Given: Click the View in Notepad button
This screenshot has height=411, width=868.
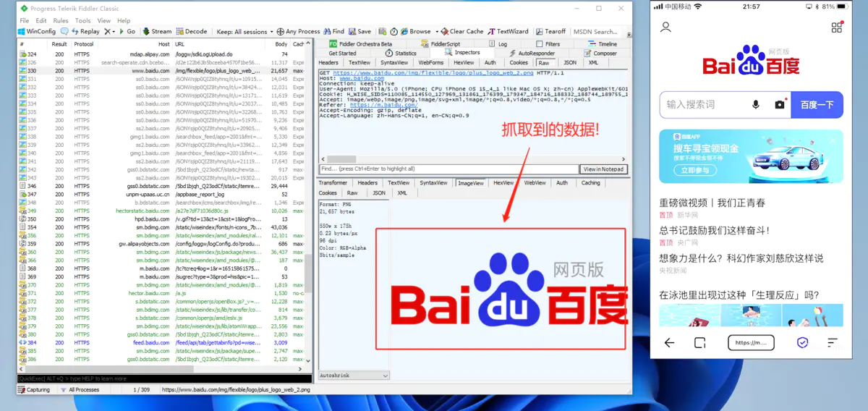Looking at the screenshot, I should tap(603, 169).
